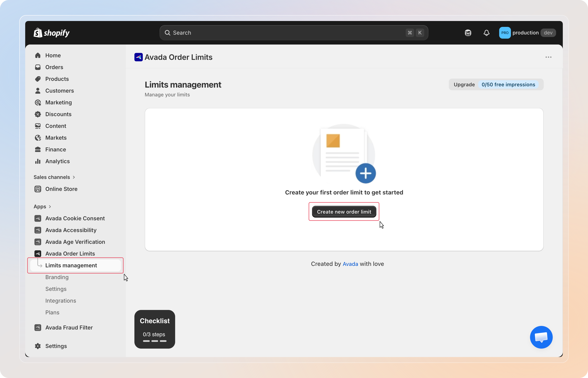Click the Home house icon
This screenshot has width=588, height=378.
(x=38, y=55)
